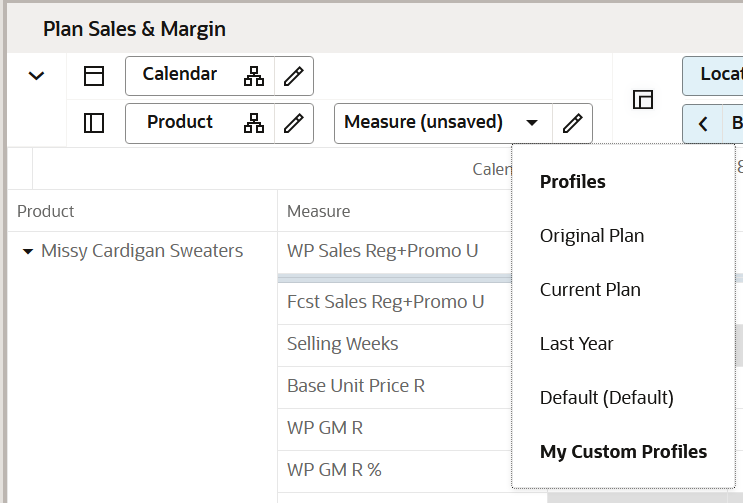Viewport: 743px width, 503px height.
Task: Click the Calendar hierarchy icon
Action: pos(254,76)
